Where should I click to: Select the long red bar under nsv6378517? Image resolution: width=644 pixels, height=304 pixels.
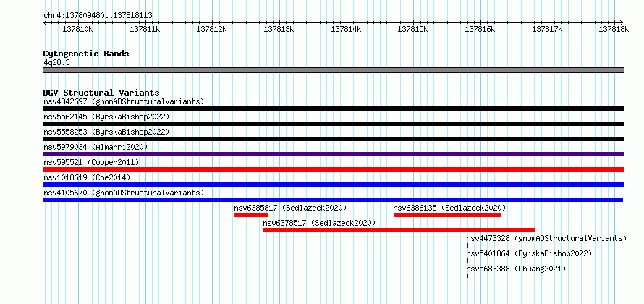tap(399, 230)
